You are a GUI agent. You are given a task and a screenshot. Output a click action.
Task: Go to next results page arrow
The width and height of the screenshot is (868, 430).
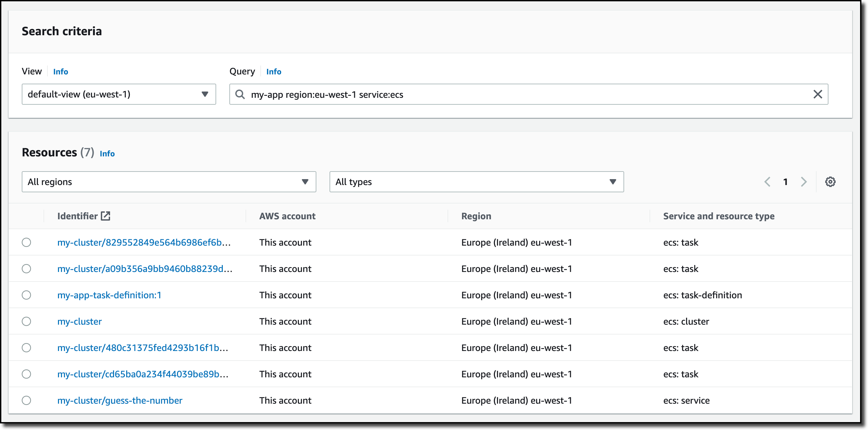804,182
